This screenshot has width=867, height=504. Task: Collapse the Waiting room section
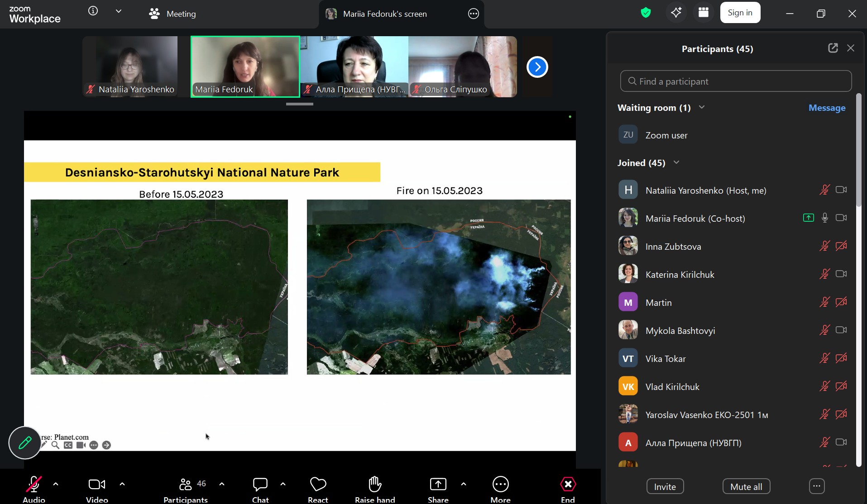702,107
